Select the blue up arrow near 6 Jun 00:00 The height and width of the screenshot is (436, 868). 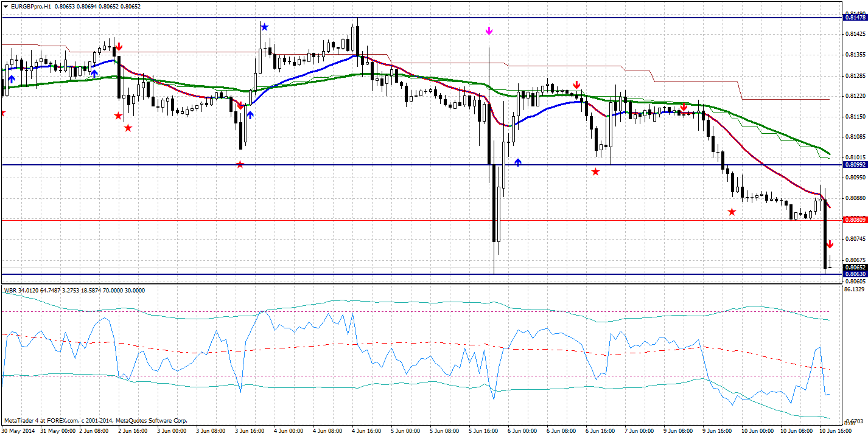point(517,161)
